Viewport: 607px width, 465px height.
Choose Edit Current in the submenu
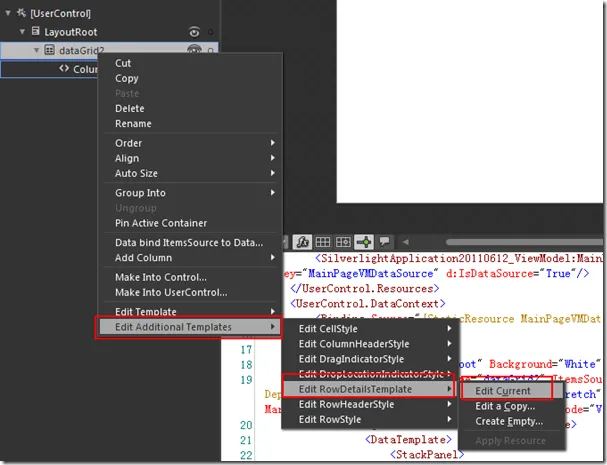(x=504, y=391)
